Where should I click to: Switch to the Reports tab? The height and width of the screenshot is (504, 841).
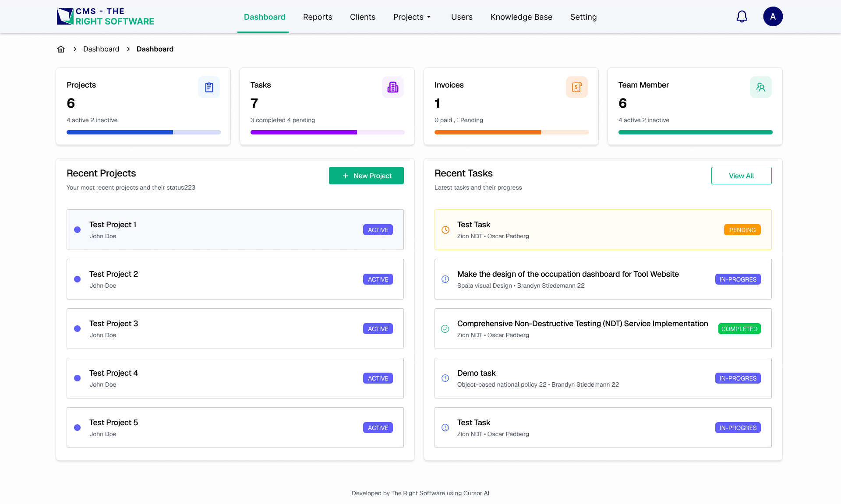318,17
